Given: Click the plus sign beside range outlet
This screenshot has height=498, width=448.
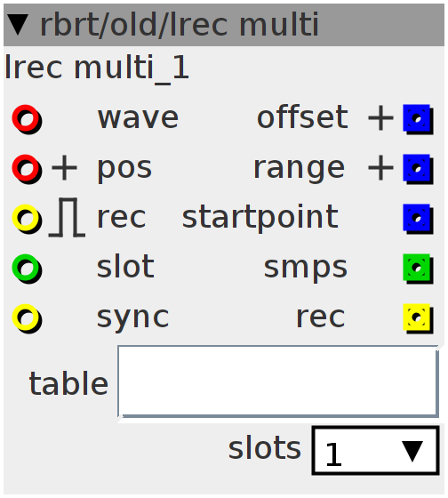Looking at the screenshot, I should 380,168.
